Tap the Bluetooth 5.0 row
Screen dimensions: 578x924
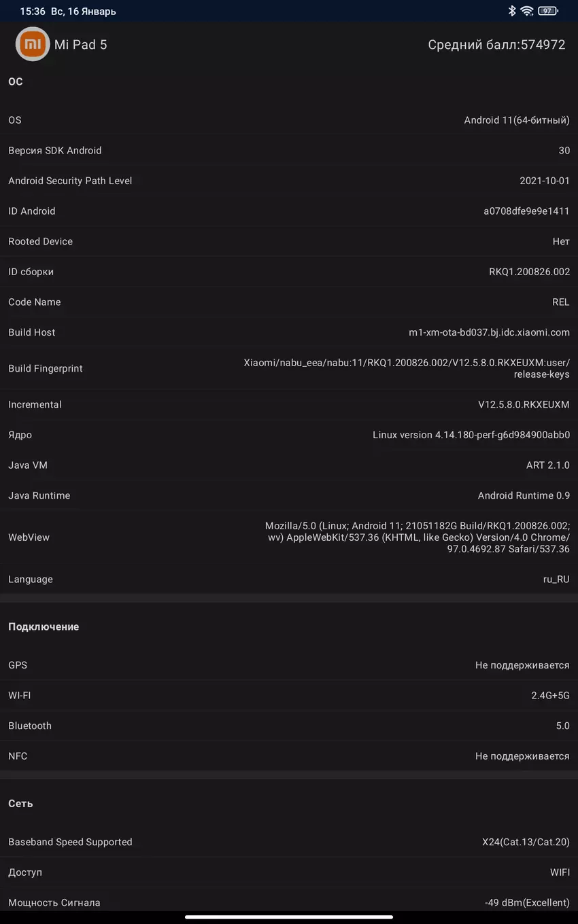pos(289,726)
